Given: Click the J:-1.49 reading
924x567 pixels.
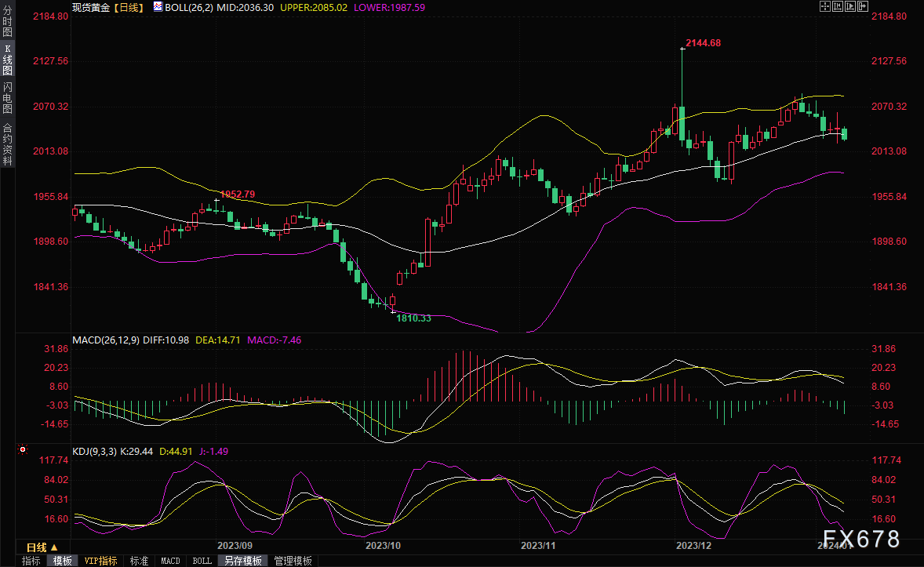Looking at the screenshot, I should coord(213,452).
